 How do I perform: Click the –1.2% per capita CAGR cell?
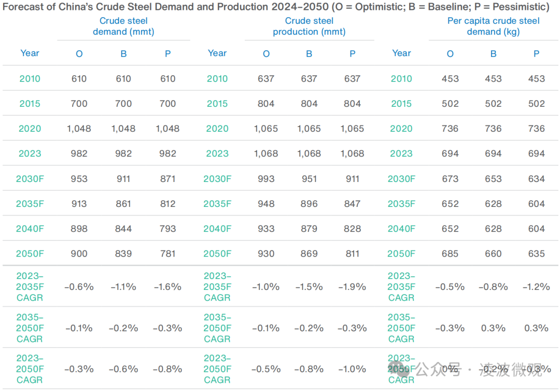(x=536, y=287)
